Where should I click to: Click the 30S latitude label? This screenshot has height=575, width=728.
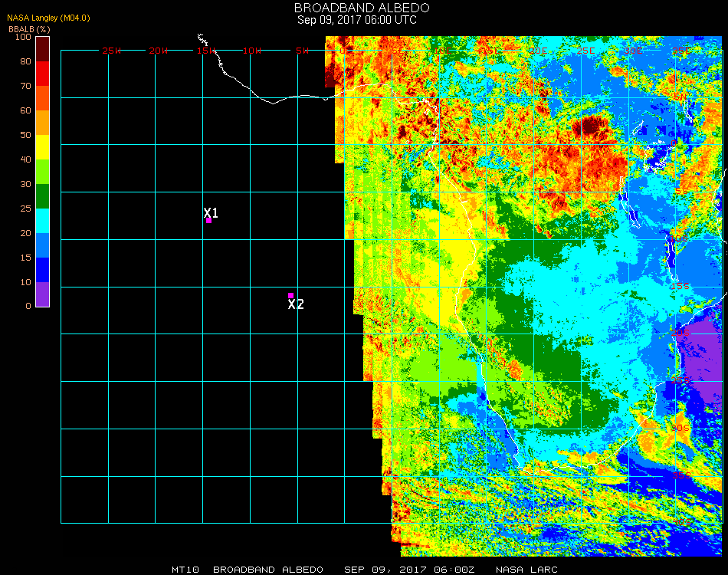pos(680,428)
